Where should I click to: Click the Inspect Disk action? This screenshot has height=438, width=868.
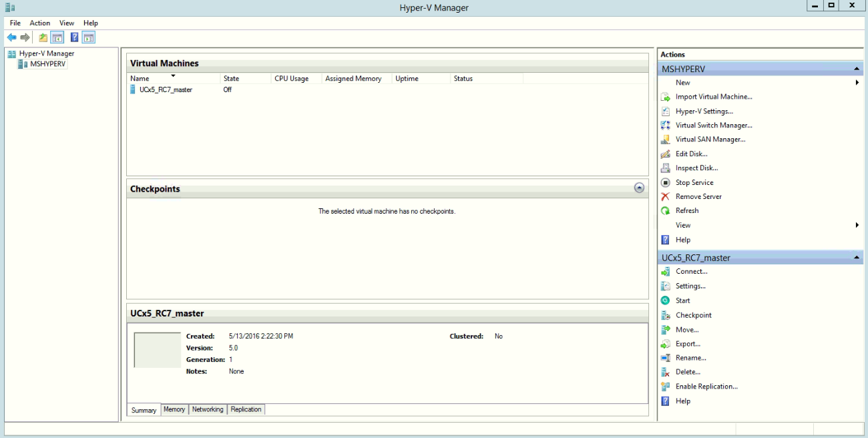(x=696, y=168)
